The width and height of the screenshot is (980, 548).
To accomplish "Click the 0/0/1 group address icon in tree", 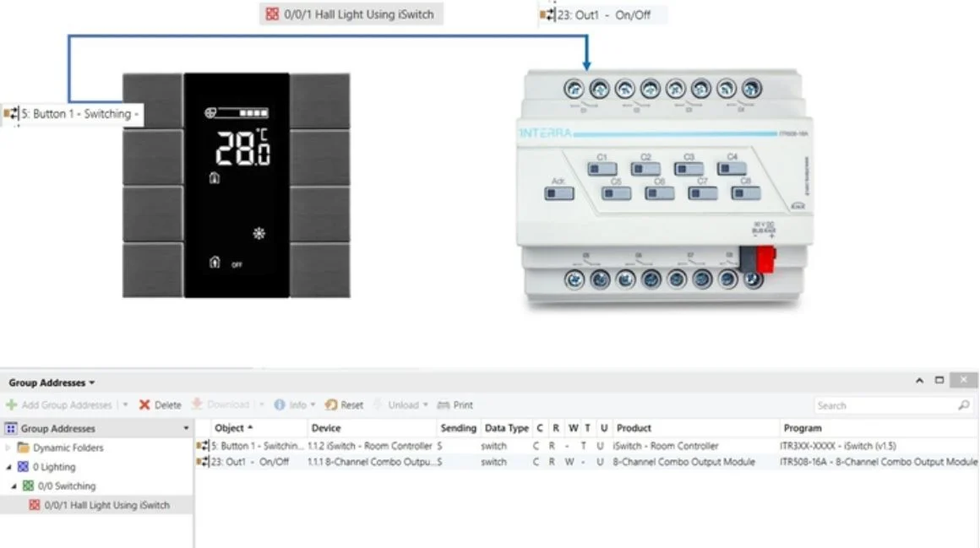I will pyautogui.click(x=35, y=505).
